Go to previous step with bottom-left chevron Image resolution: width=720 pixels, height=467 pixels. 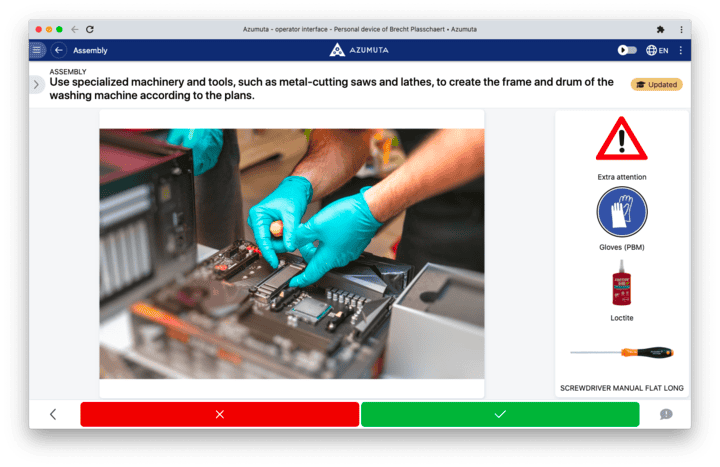click(53, 414)
